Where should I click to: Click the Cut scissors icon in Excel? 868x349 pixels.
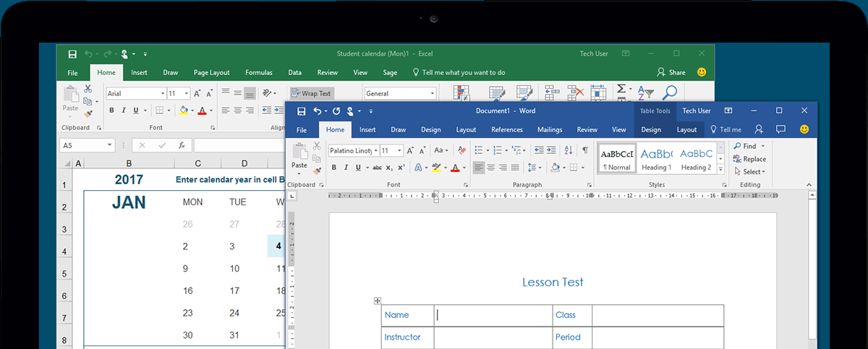click(88, 89)
